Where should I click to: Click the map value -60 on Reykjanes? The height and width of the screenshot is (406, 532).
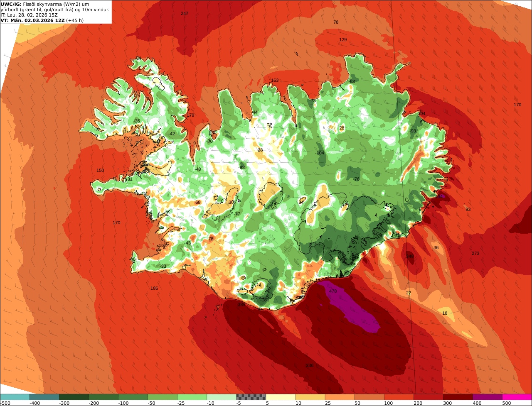click(133, 259)
